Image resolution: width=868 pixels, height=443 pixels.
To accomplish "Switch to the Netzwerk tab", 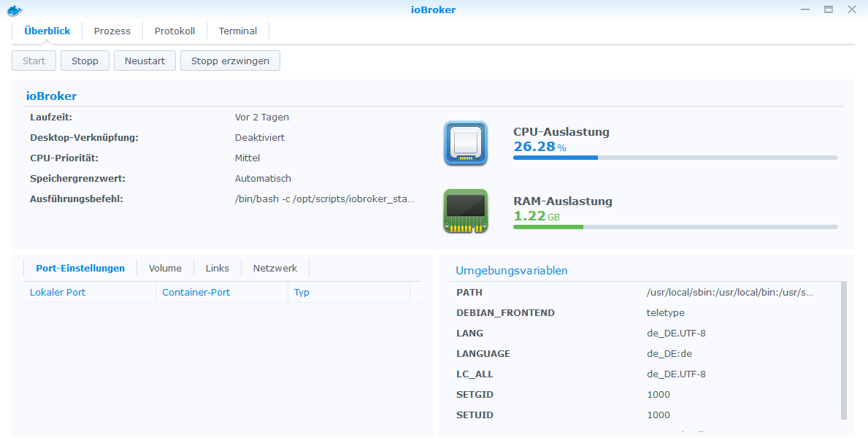I will pyautogui.click(x=275, y=268).
